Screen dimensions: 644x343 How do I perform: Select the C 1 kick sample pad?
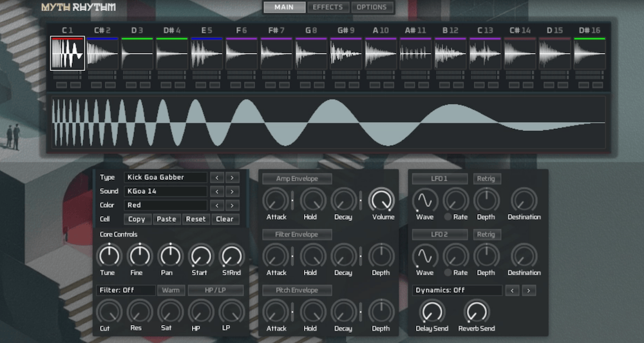pyautogui.click(x=68, y=54)
